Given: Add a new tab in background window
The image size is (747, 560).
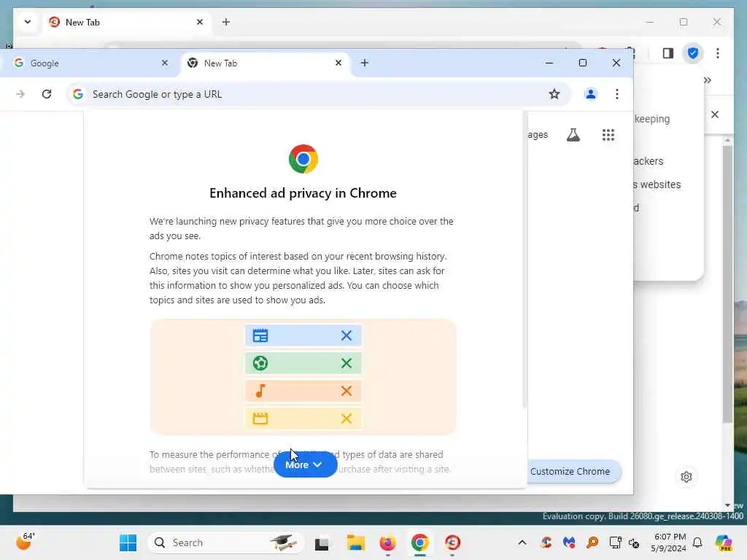Looking at the screenshot, I should point(226,22).
